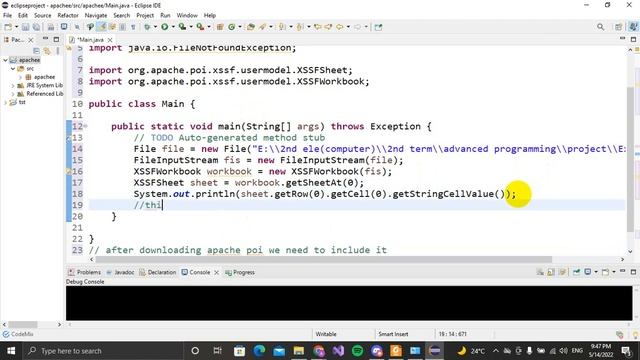Open the Project menu
The width and height of the screenshot is (640, 360).
tap(145, 16)
